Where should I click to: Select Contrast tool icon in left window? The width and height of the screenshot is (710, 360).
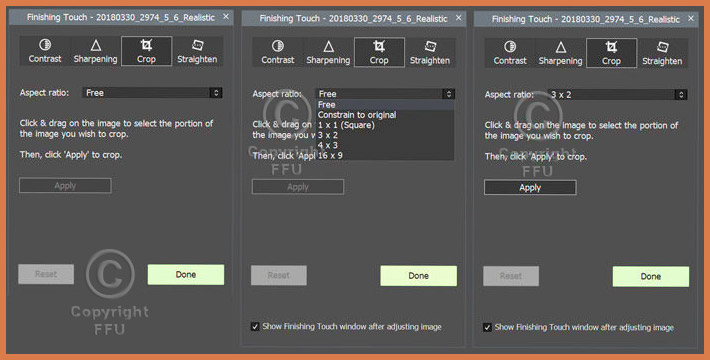click(45, 51)
